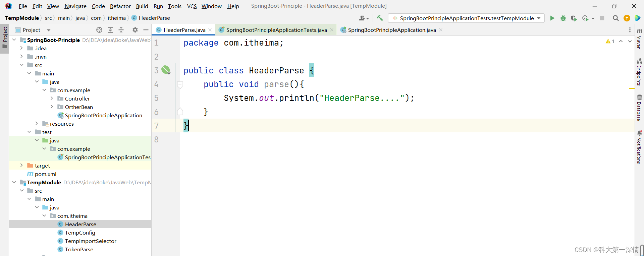This screenshot has height=256, width=644.
Task: Open the Endpoints tool window
Action: coord(639,72)
